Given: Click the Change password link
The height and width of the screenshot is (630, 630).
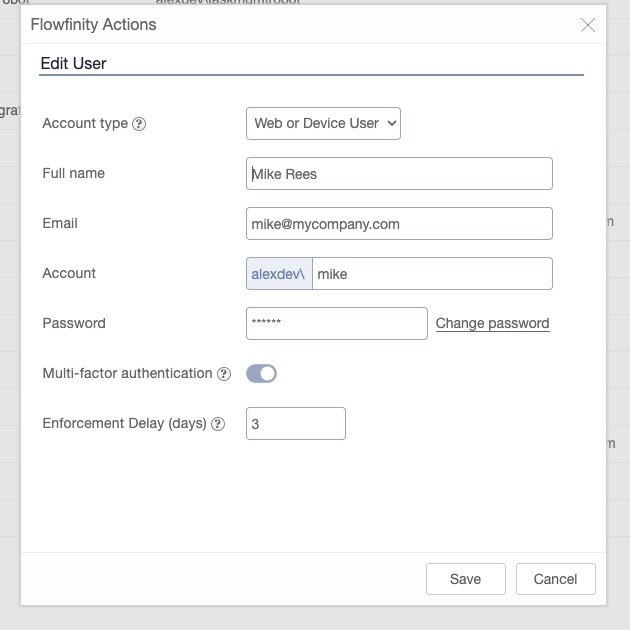Looking at the screenshot, I should (493, 323).
